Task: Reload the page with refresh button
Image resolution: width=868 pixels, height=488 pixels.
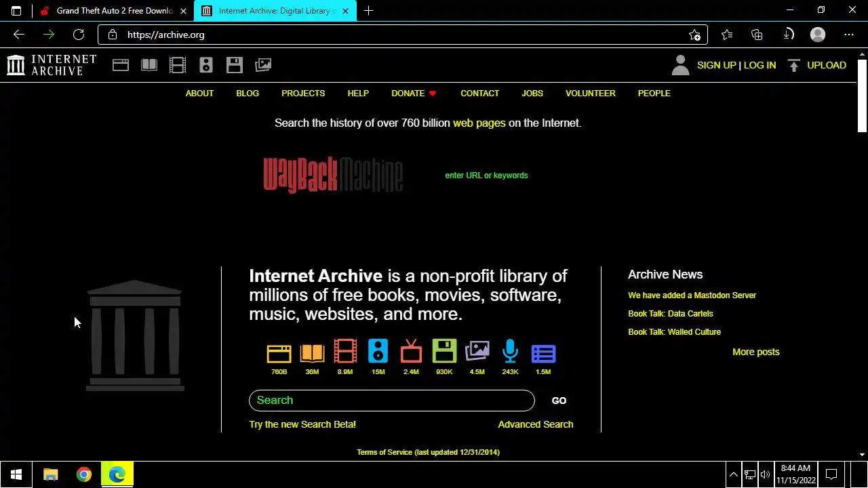Action: tap(79, 35)
